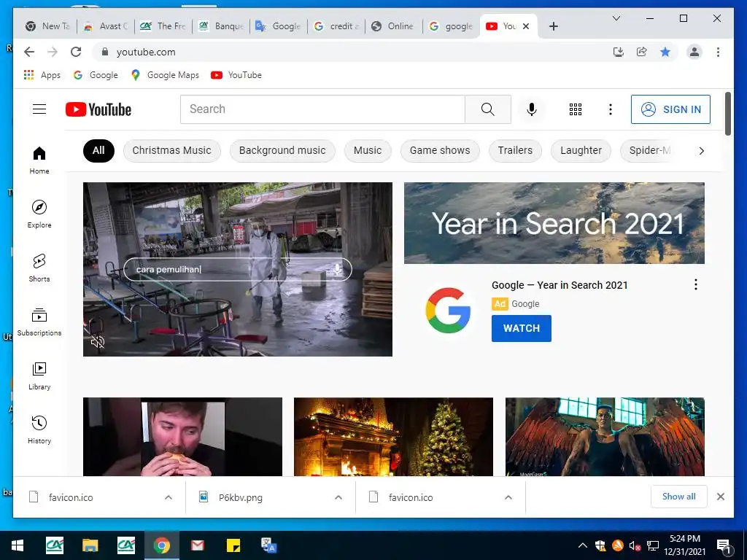Click the page vertical scrollbar
747x560 pixels.
click(727, 114)
